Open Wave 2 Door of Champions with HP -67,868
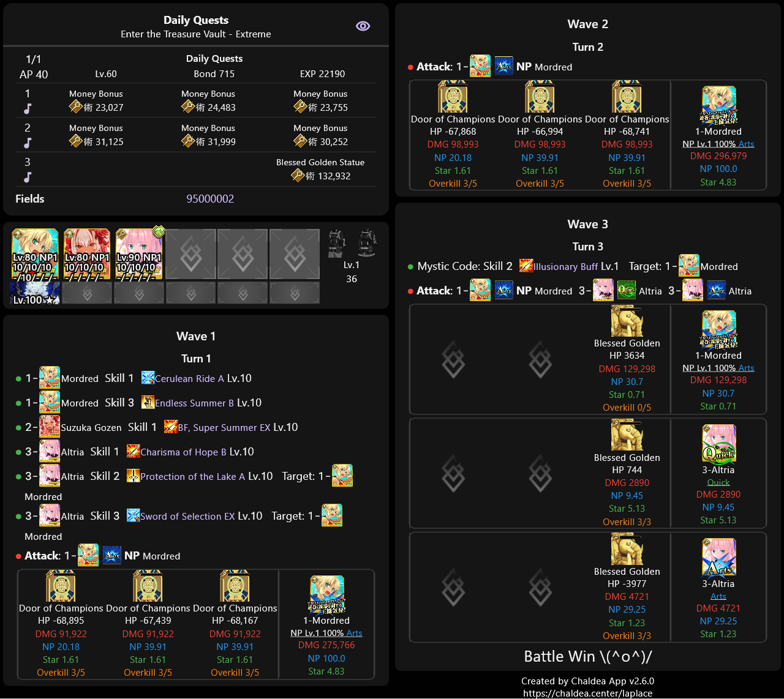 (x=453, y=97)
